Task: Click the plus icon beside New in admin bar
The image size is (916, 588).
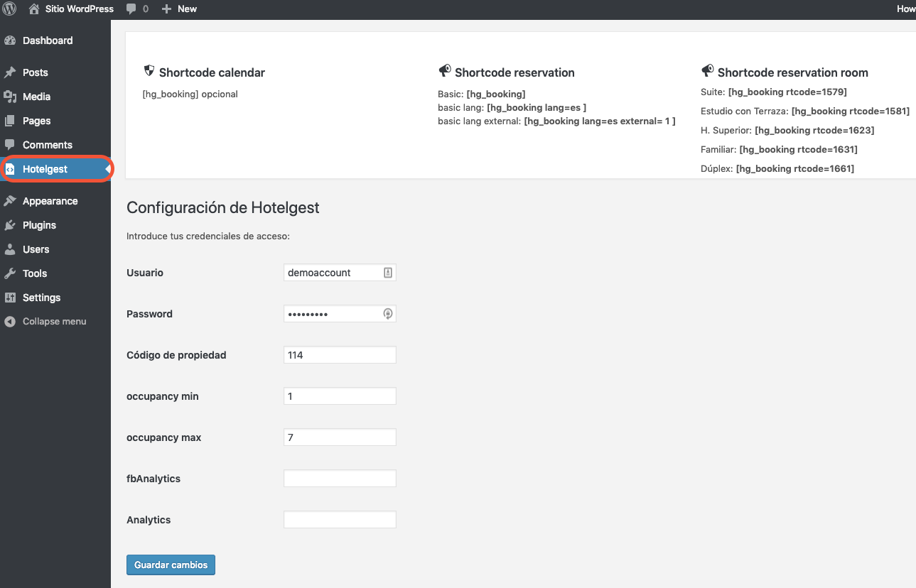Action: point(166,9)
